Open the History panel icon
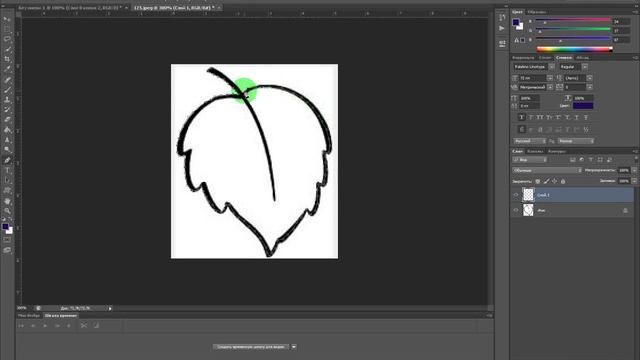Screen dimensions: 640x360 pyautogui.click(x=502, y=18)
